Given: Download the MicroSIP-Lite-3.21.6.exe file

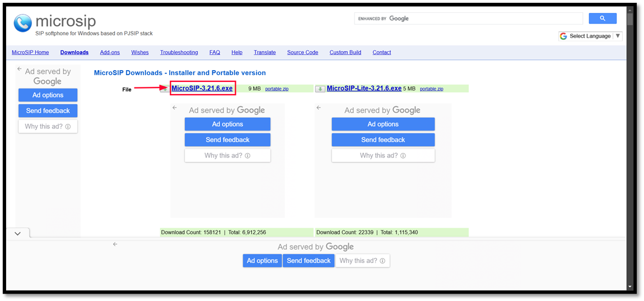Looking at the screenshot, I should pos(364,88).
